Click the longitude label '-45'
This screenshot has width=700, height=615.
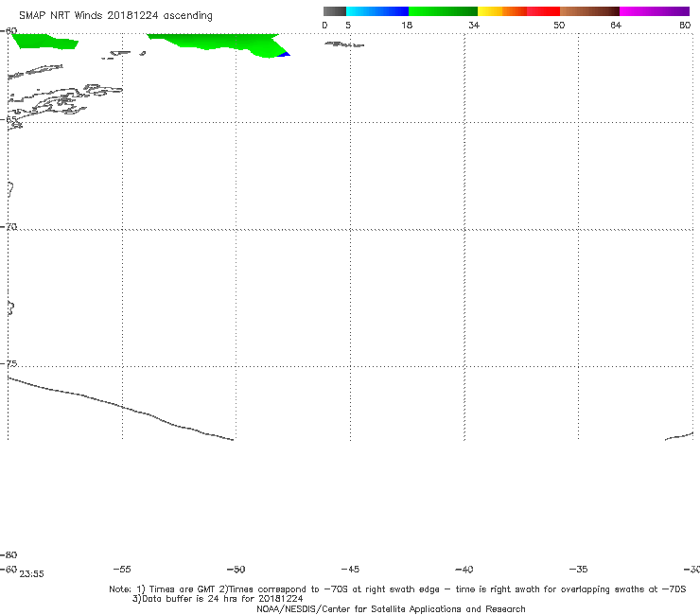(x=350, y=569)
